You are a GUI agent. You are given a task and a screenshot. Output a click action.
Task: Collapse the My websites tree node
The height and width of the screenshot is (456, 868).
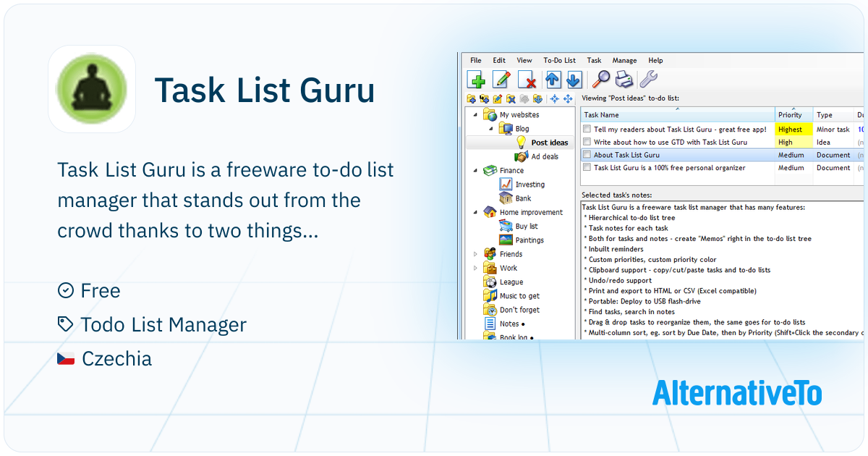click(x=475, y=115)
